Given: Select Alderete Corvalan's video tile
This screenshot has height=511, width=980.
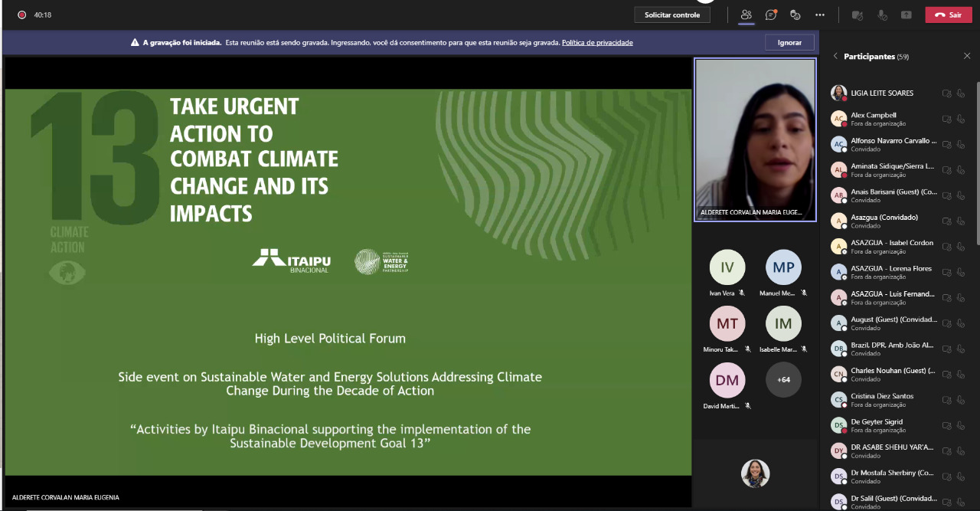Looking at the screenshot, I should click(756, 140).
